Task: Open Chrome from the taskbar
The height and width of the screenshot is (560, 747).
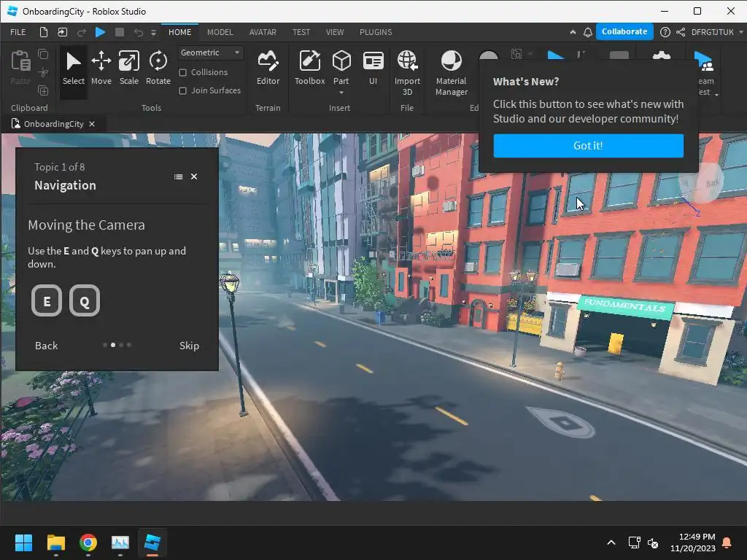Action: (88, 542)
